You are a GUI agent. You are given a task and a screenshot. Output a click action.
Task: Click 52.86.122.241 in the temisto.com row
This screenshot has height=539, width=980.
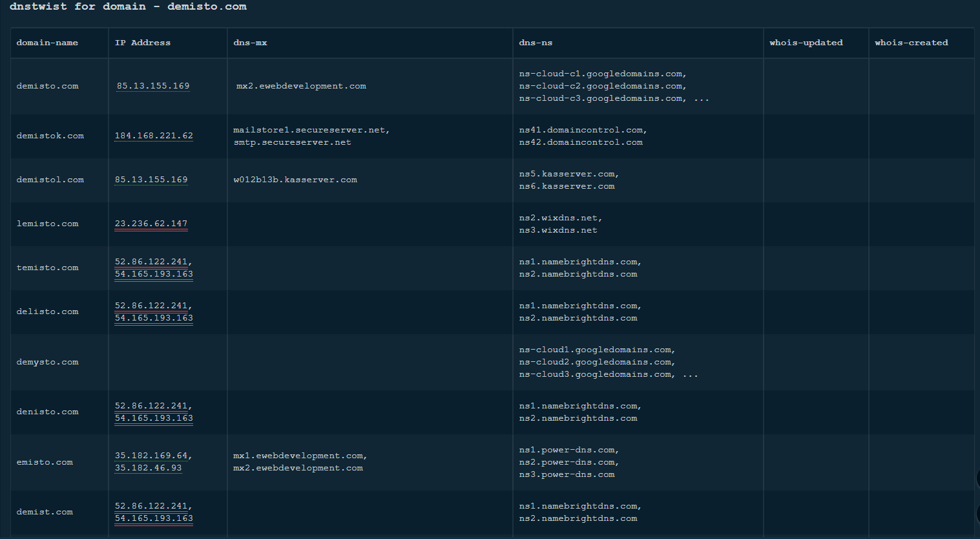coord(151,262)
